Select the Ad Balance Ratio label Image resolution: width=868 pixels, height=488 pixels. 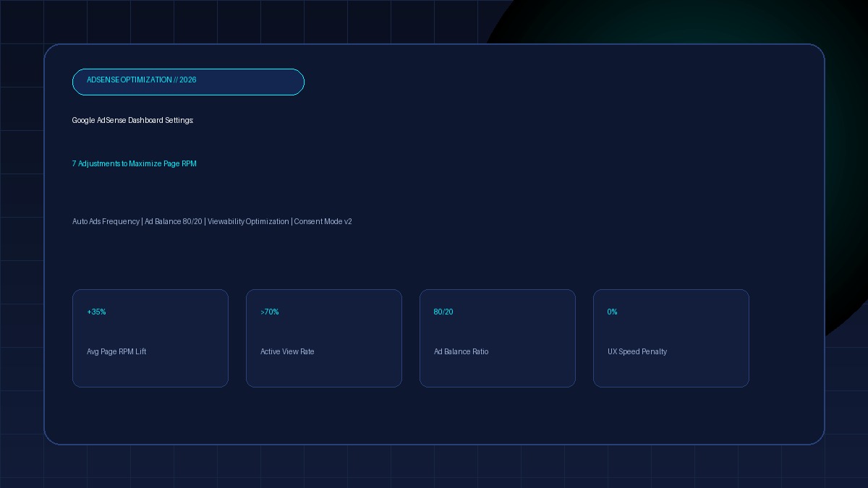[461, 351]
